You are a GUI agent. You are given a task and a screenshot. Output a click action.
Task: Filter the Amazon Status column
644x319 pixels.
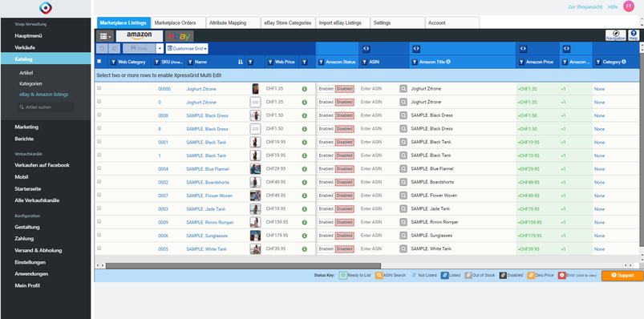click(321, 62)
